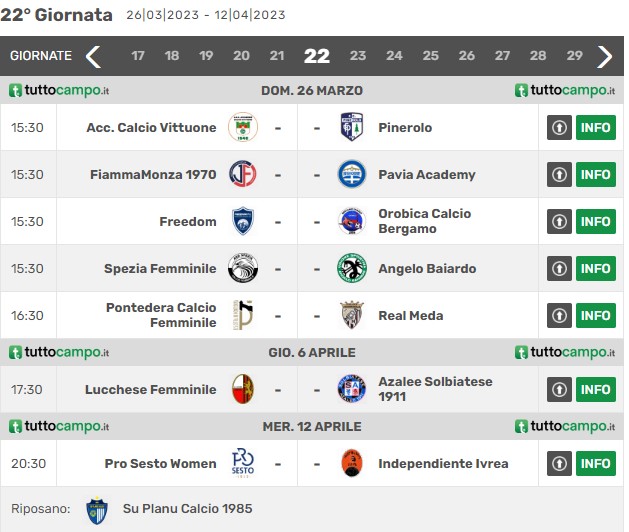Screen dimensions: 629x532
Task: Open INFO for Lucchese Femminile match
Action: [x=596, y=390]
